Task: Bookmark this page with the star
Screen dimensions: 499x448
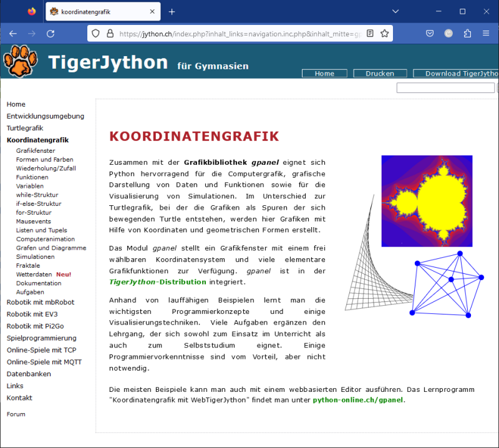Action: point(384,34)
